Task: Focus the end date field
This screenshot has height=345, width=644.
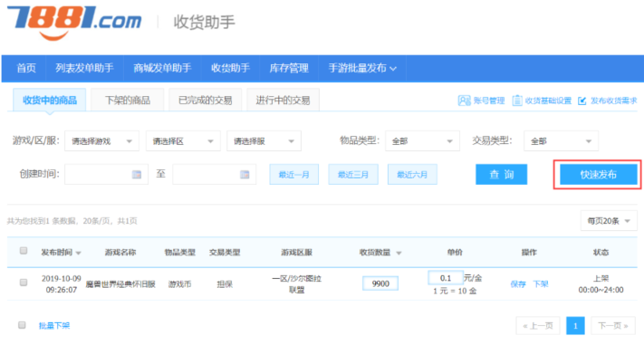Action: click(x=215, y=175)
